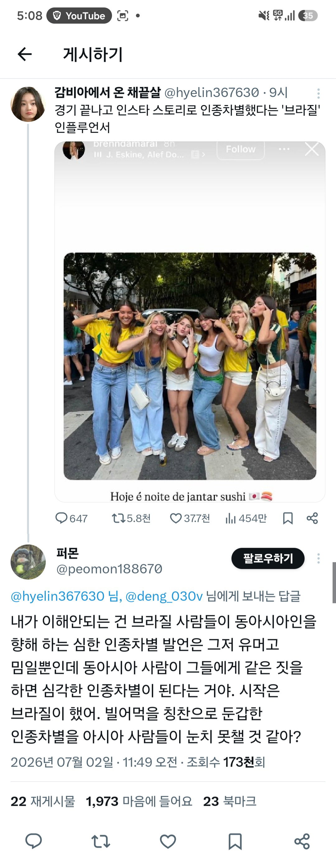
Task: View analytics icon showing 454만
Action: [x=245, y=518]
